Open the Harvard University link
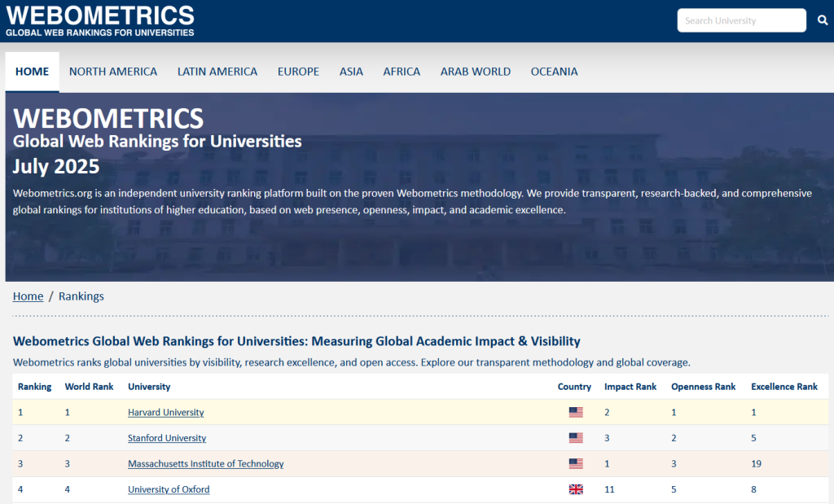The image size is (834, 504). click(166, 413)
